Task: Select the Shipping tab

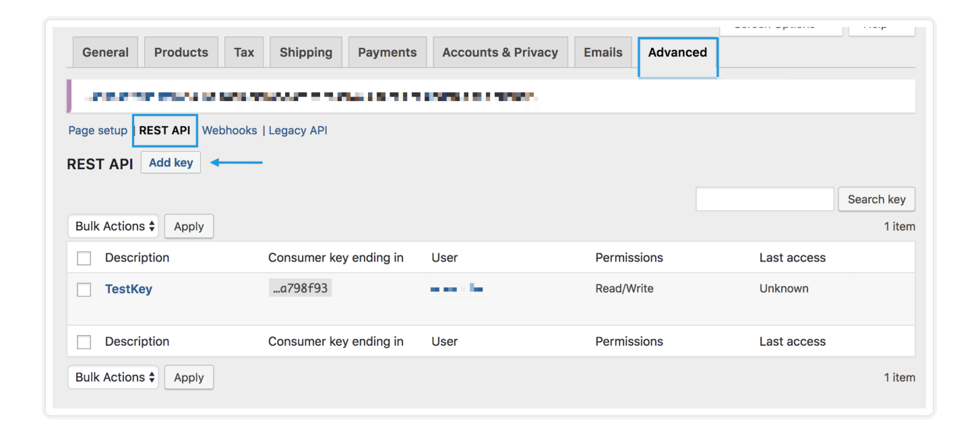Action: pyautogui.click(x=306, y=52)
